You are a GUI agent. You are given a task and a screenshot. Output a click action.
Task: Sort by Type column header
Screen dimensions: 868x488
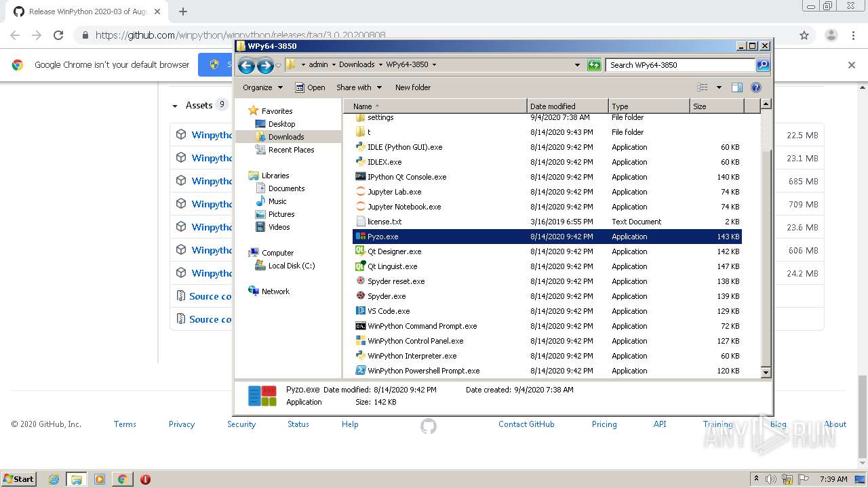pos(649,106)
